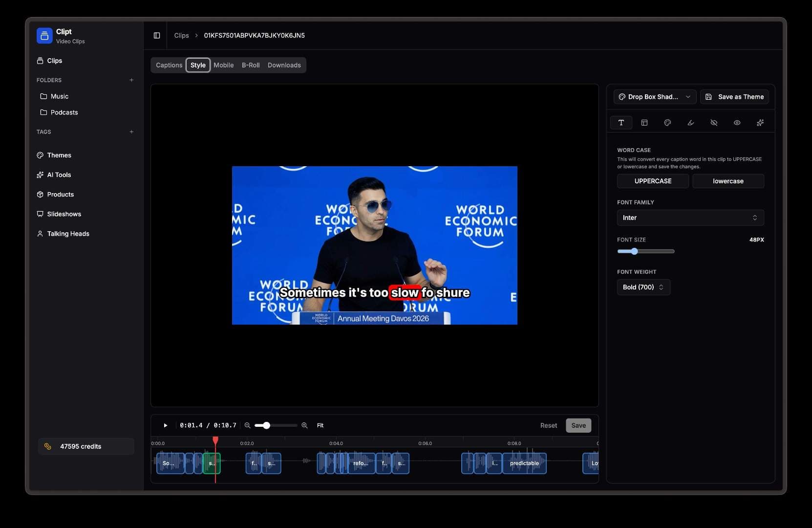The height and width of the screenshot is (528, 812).
Task: Add a new folder with plus icon
Action: [131, 80]
